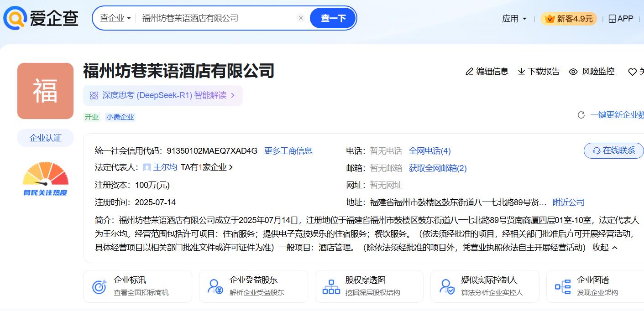The width and height of the screenshot is (644, 311).
Task: Toggle 风险监控 eye monitoring
Action: point(573,72)
